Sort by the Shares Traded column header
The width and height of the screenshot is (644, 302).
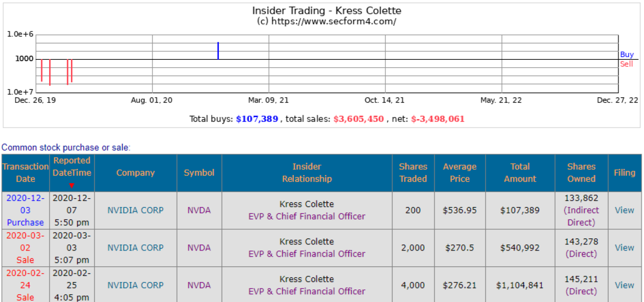click(x=413, y=173)
